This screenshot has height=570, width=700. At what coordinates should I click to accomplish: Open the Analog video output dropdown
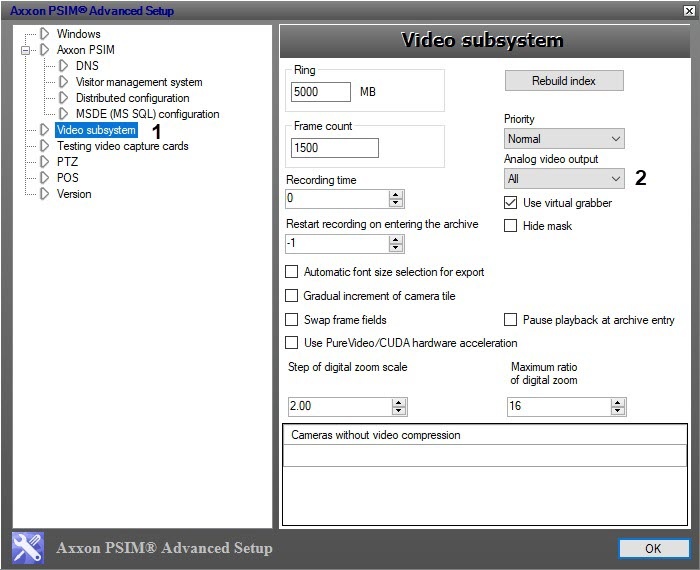[x=564, y=179]
